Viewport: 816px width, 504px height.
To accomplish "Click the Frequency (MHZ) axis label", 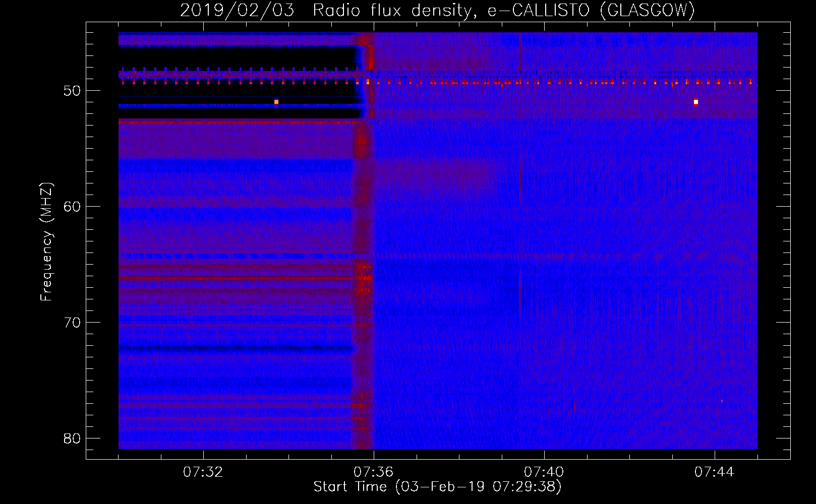I will point(46,242).
